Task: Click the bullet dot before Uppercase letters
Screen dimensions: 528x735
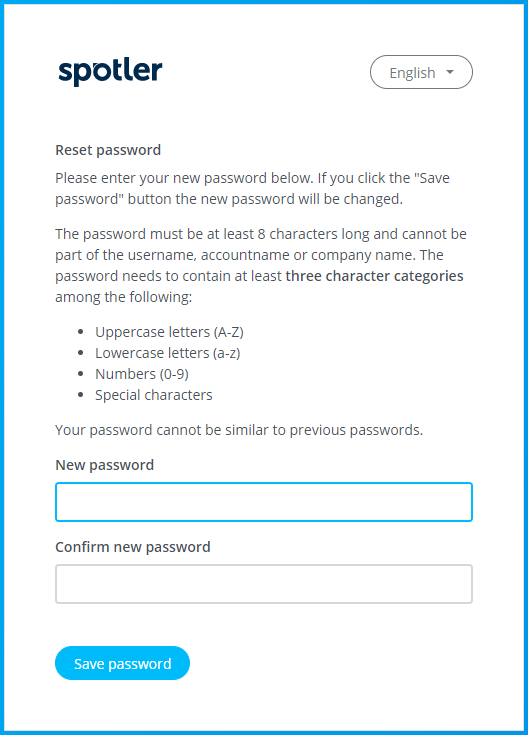Action: pyautogui.click(x=81, y=332)
